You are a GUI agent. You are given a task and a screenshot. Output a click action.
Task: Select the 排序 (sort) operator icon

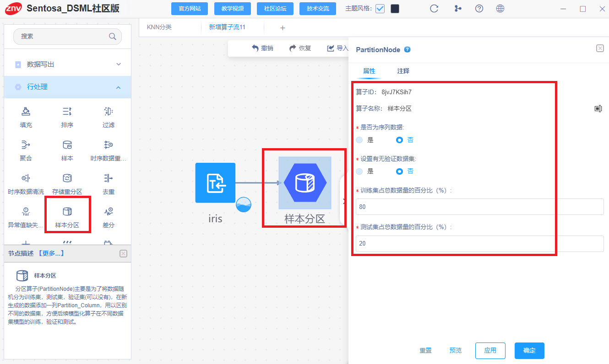coord(67,111)
